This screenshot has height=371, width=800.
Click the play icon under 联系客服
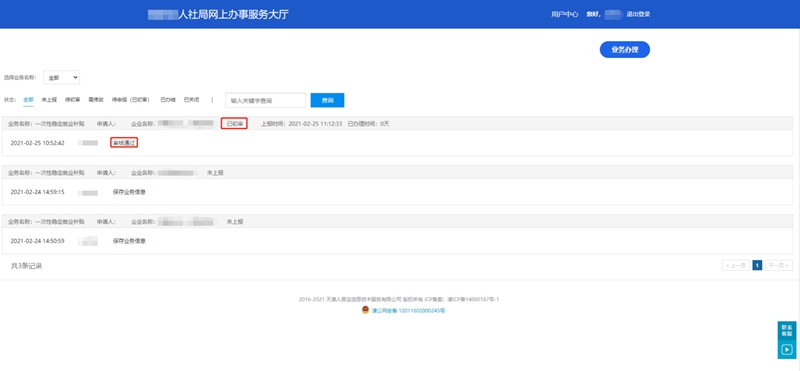tap(786, 350)
